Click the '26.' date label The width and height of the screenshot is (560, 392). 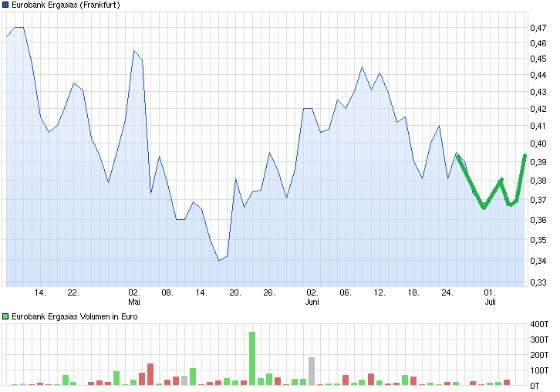point(269,292)
